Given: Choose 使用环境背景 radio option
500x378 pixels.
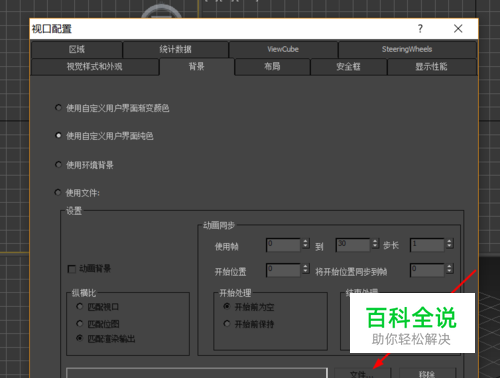Looking at the screenshot, I should [58, 165].
